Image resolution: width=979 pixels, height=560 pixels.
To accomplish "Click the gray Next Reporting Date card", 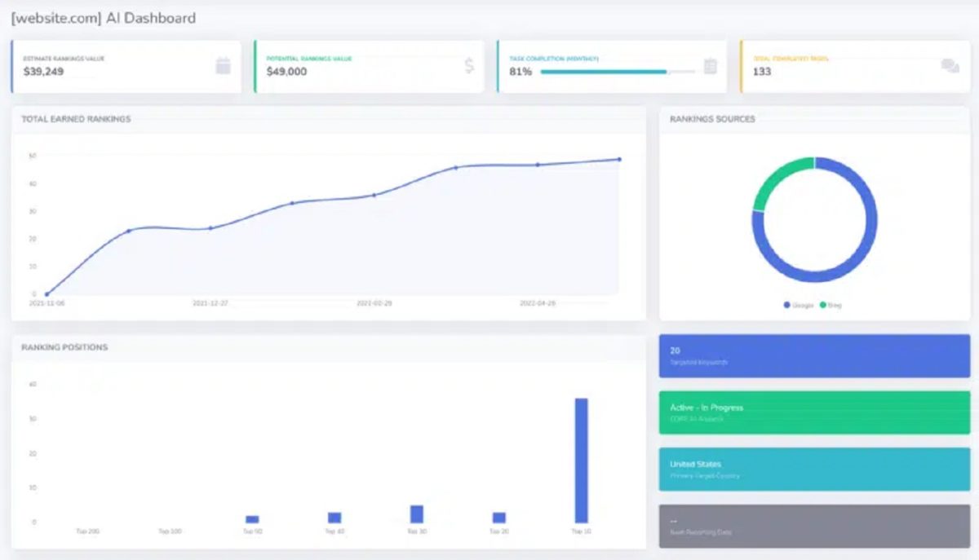I will point(814,526).
